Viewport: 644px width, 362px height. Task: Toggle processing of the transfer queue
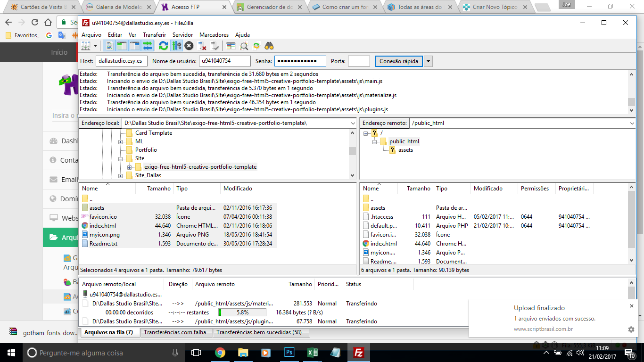(x=176, y=46)
